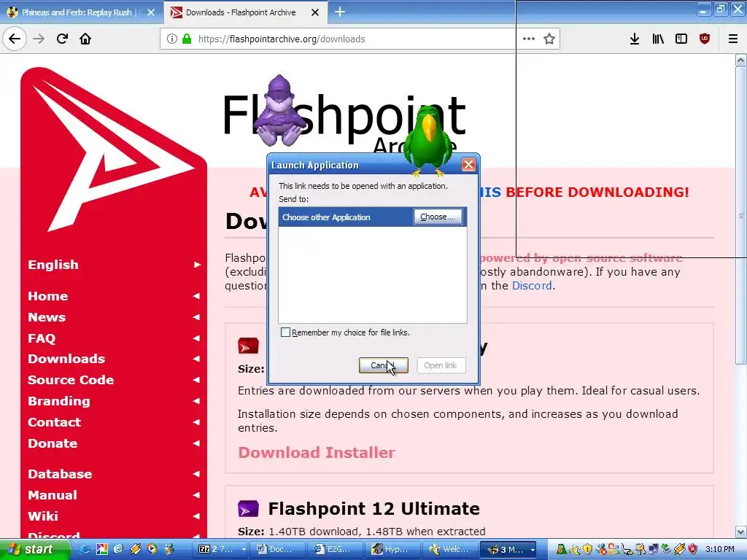Click the Flashpoint Infinity red box icon
Screen dimensions: 747x560
[248, 346]
